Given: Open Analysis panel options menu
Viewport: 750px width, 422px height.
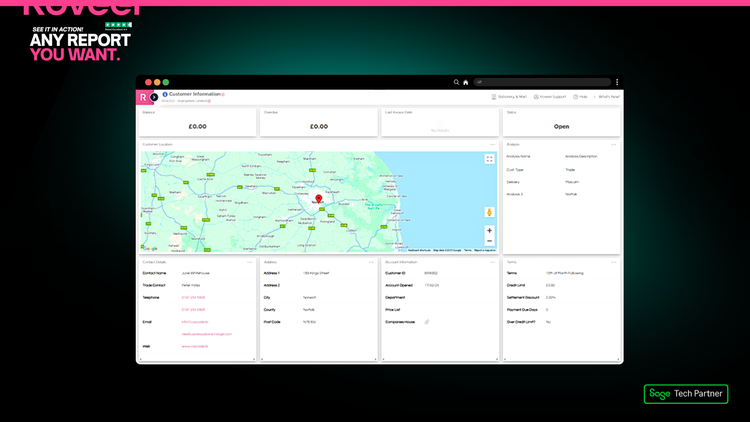Looking at the screenshot, I should pyautogui.click(x=614, y=145).
